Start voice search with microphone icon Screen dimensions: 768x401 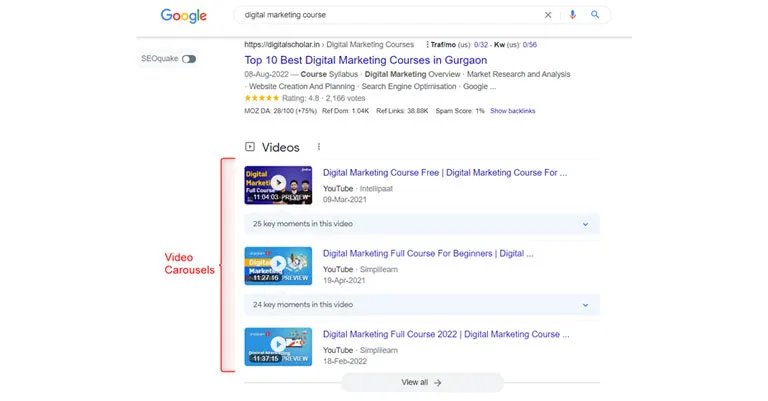(572, 15)
